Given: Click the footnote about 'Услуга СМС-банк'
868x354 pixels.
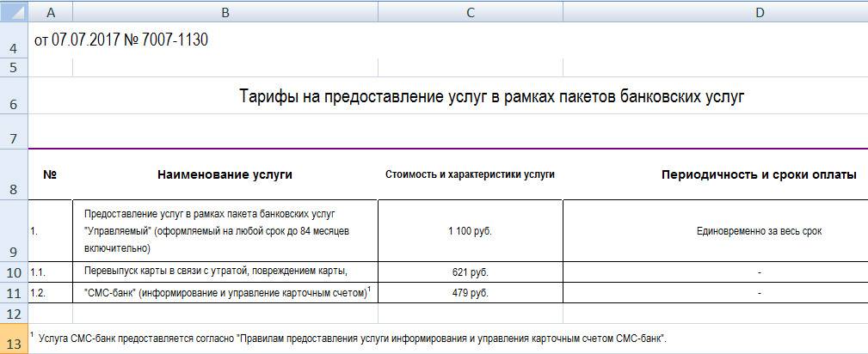Looking at the screenshot, I should point(353,339).
